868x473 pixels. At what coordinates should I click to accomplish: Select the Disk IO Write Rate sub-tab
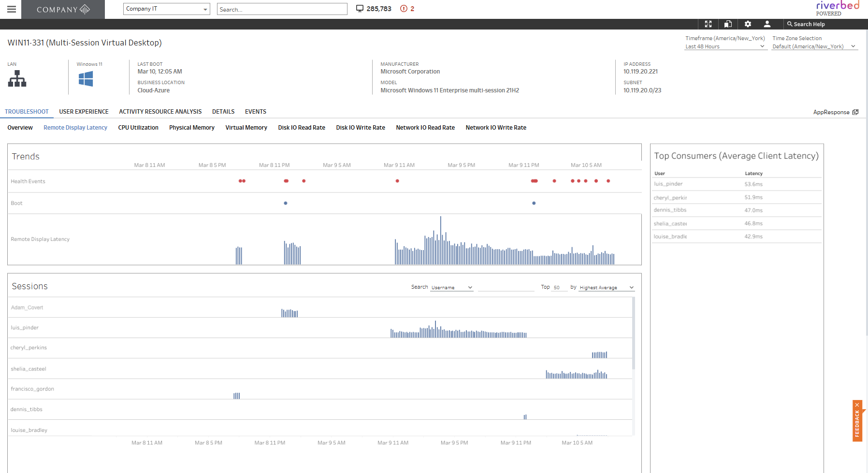pos(361,128)
